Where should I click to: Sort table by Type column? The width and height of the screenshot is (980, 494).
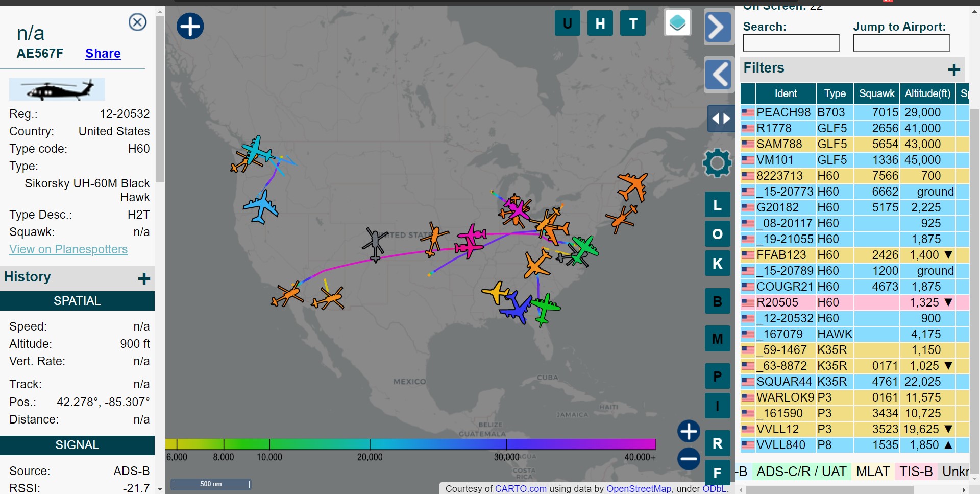tap(835, 93)
